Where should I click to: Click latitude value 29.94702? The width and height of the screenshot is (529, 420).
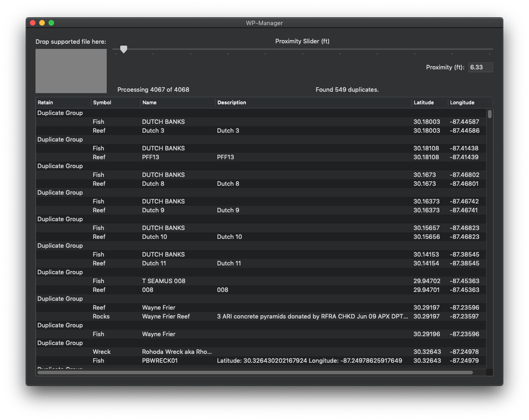pos(427,281)
